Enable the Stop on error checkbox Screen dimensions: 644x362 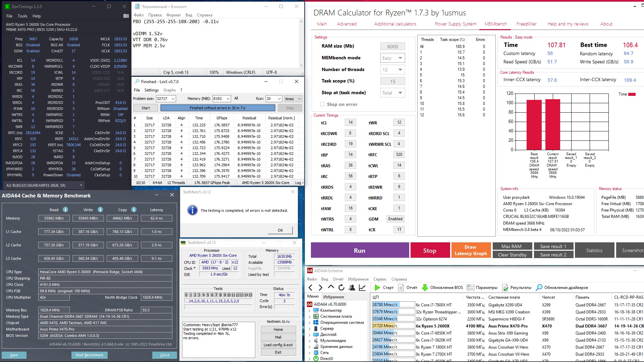click(x=323, y=104)
